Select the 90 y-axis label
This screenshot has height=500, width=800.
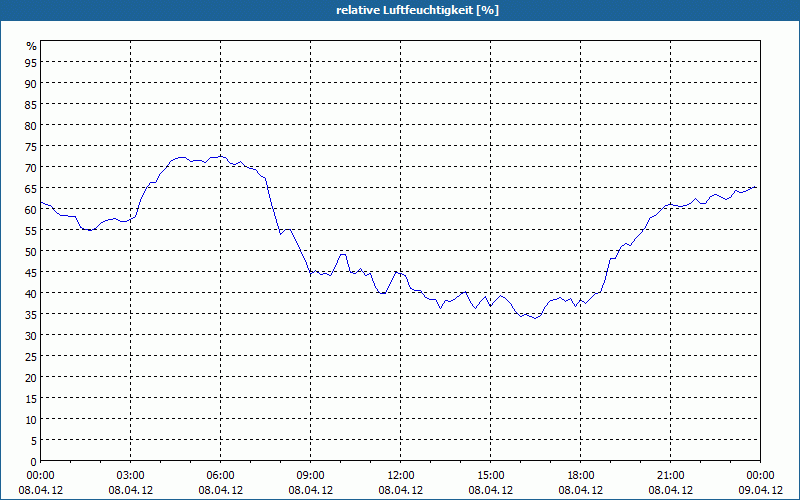click(x=31, y=83)
